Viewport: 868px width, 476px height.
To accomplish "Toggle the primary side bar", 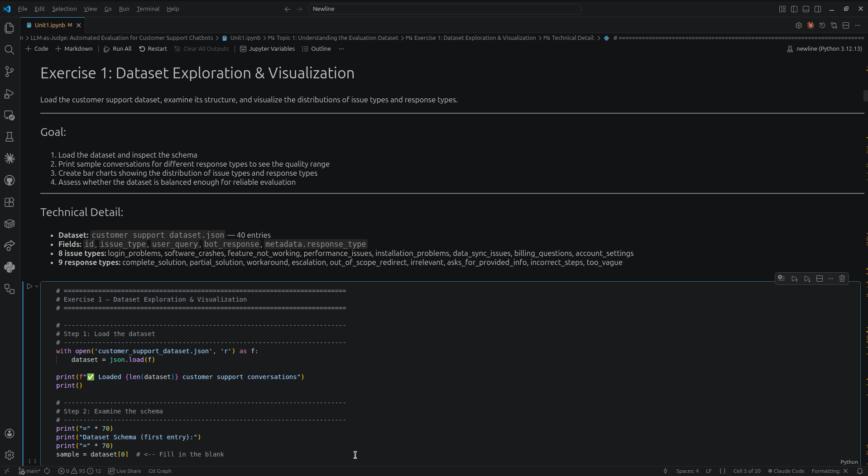I will (794, 9).
